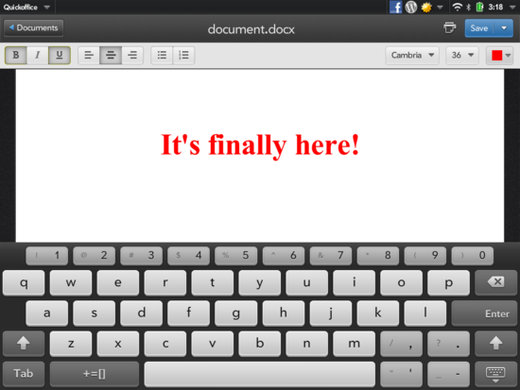Tap the Enter key on keyboard
Viewport: 520px width, 390px height.
[x=484, y=313]
